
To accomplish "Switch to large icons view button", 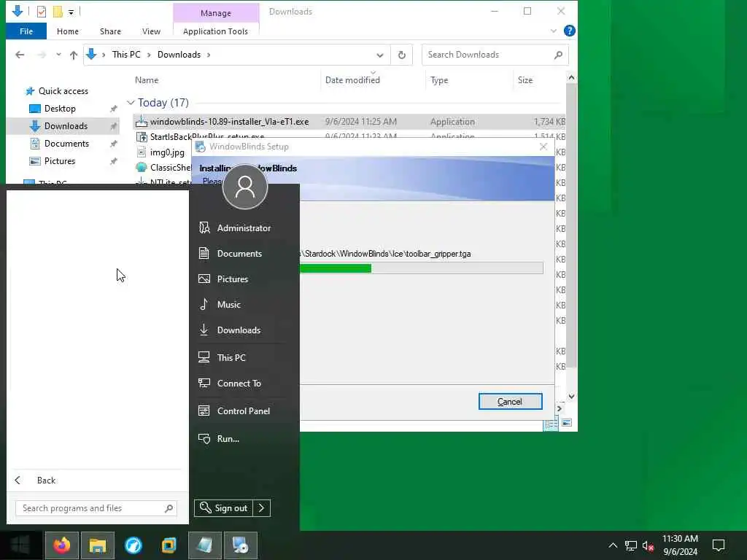I will [x=567, y=423].
